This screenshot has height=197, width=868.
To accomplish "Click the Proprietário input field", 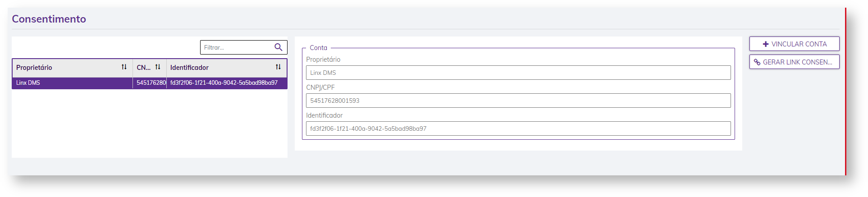I will 518,73.
